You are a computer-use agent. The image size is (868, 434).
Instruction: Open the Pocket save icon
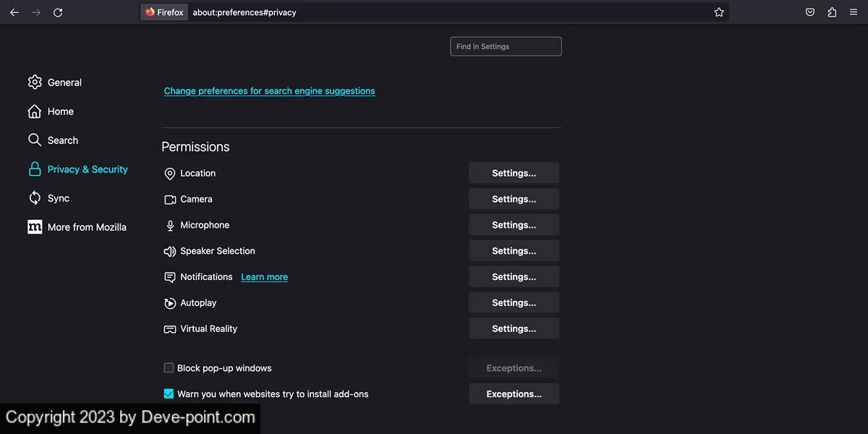(x=810, y=12)
